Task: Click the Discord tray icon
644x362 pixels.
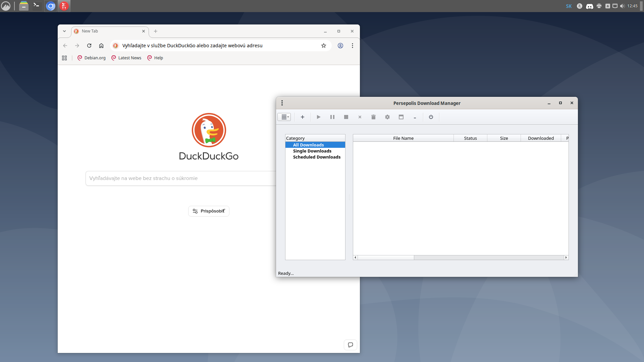Action: click(x=589, y=6)
